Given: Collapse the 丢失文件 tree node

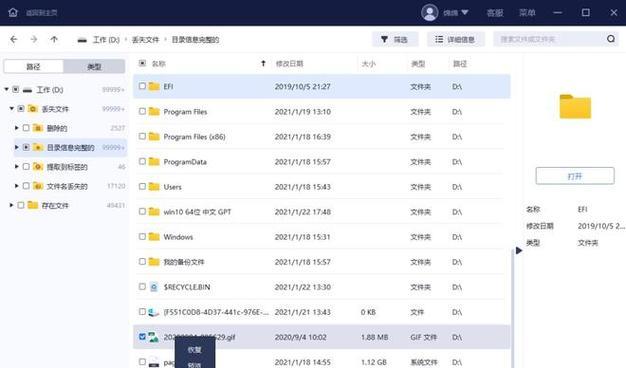Looking at the screenshot, I should coord(12,109).
